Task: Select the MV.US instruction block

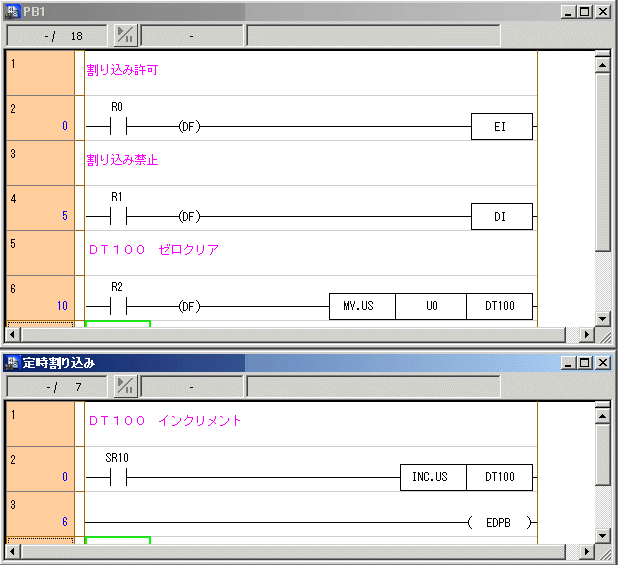Action: pos(362,306)
